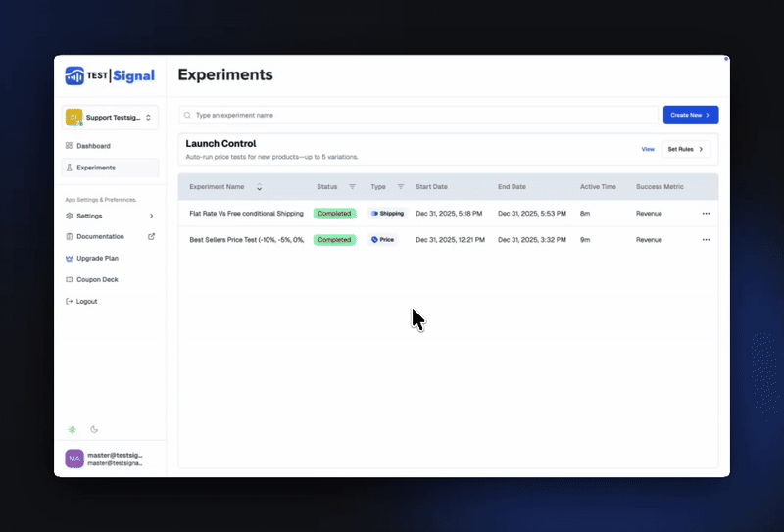
Task: Click the Documentation external link icon
Action: (x=151, y=237)
